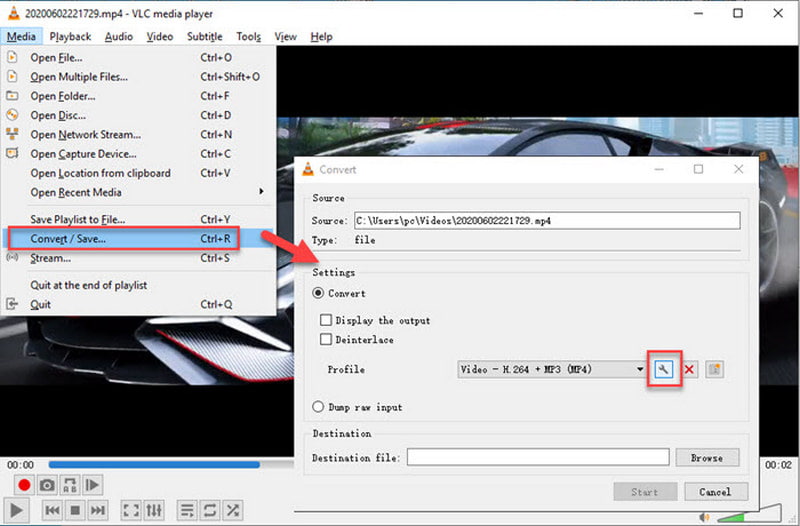Click the Stream broadcast icon

12,257
